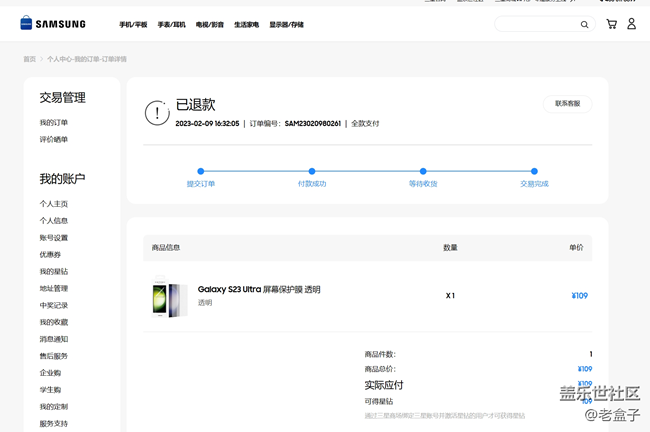The width and height of the screenshot is (650, 432).
Task: Open the shopping cart icon
Action: 611,24
